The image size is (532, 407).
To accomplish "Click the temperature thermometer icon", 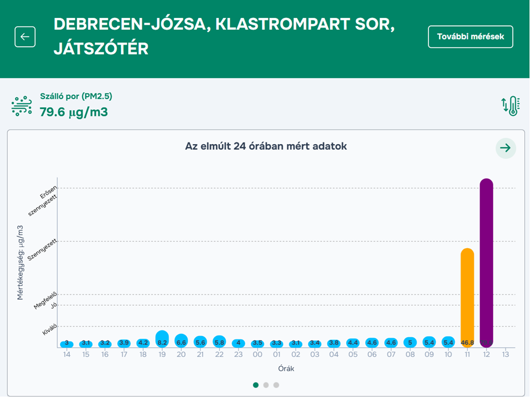I will pyautogui.click(x=510, y=106).
